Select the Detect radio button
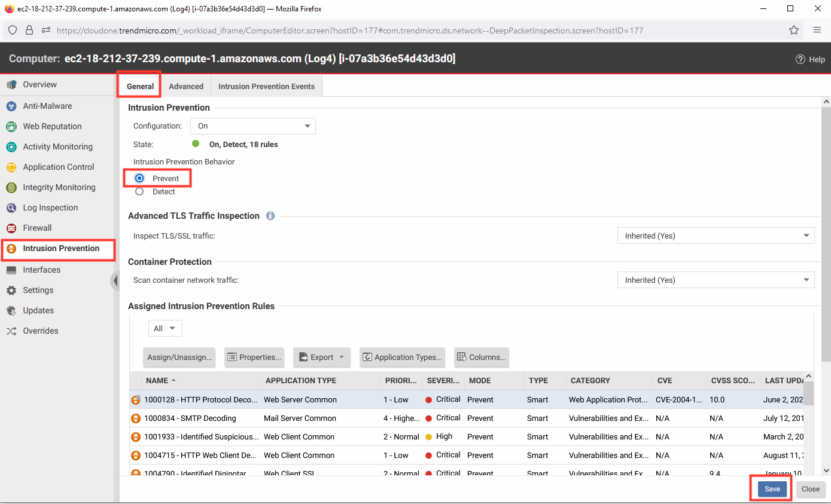831x504 pixels. [x=139, y=192]
